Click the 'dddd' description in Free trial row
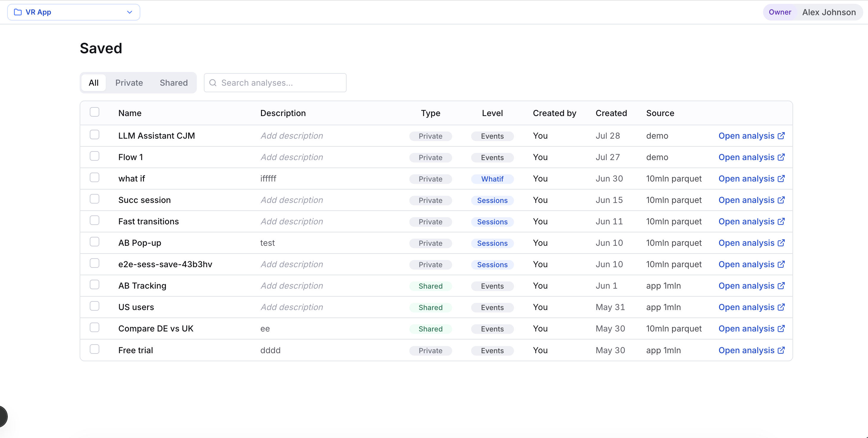Screen dimensions: 868x438 [270, 350]
